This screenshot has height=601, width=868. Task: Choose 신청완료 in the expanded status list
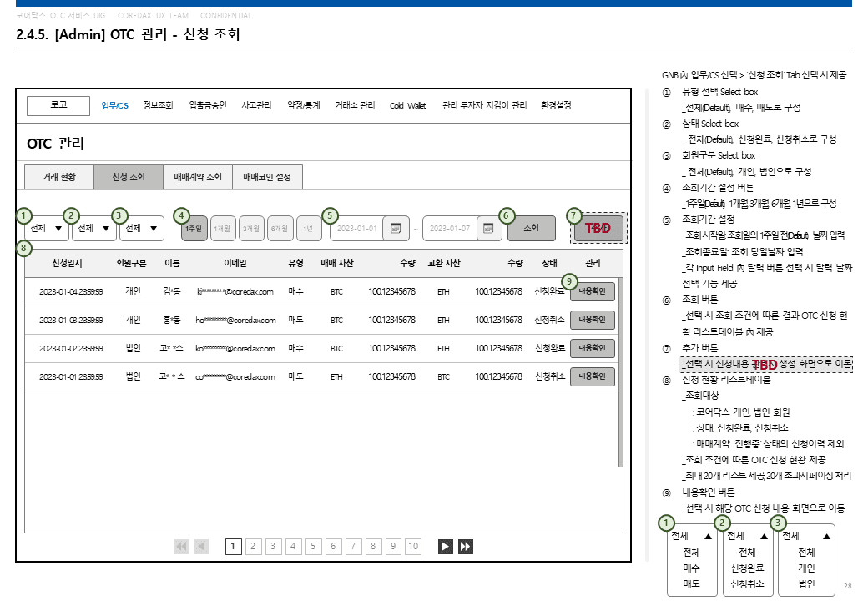(747, 568)
